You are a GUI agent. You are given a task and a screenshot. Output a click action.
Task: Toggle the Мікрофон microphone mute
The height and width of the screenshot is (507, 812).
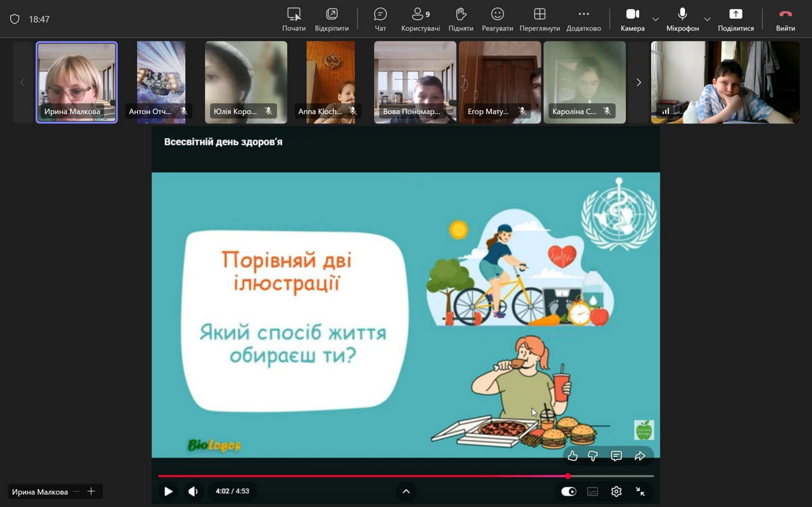point(682,19)
